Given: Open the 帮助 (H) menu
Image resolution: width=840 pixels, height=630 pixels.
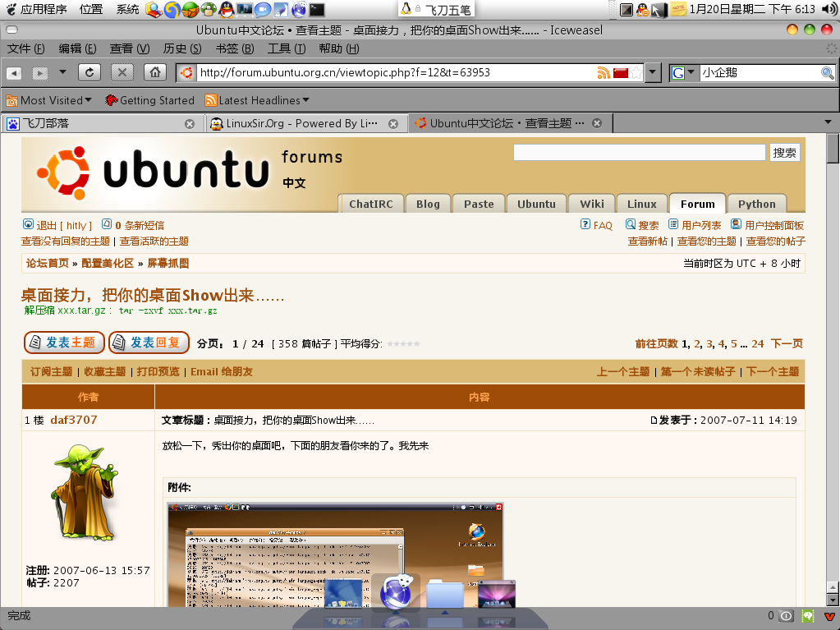Looking at the screenshot, I should point(338,48).
